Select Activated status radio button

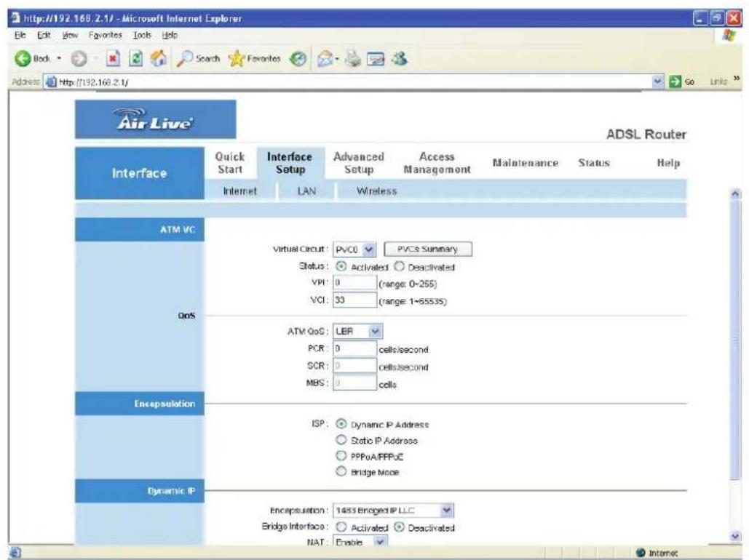341,266
